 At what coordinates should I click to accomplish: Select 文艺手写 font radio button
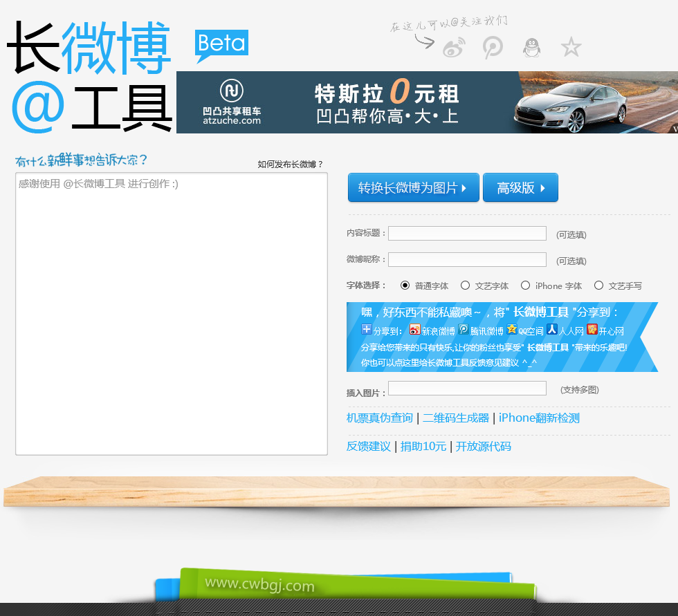(x=598, y=285)
